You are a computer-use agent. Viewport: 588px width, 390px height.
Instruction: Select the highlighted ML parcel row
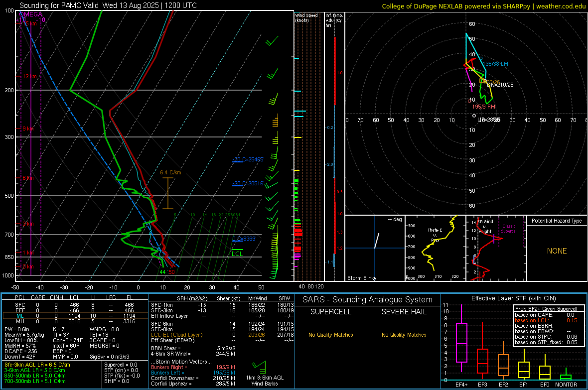click(75, 316)
